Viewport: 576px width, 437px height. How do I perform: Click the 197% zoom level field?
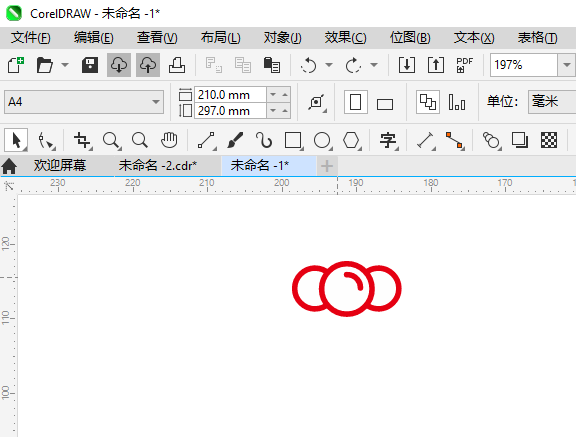pos(524,65)
